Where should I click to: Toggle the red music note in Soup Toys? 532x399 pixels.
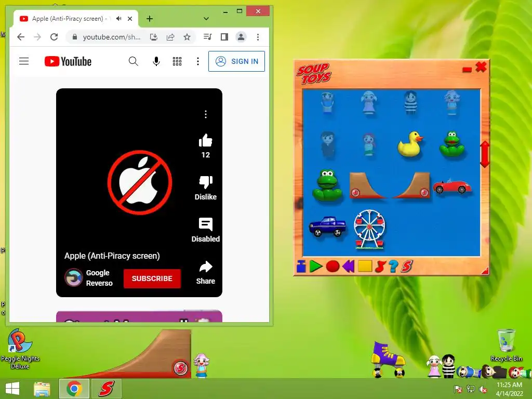click(x=380, y=267)
